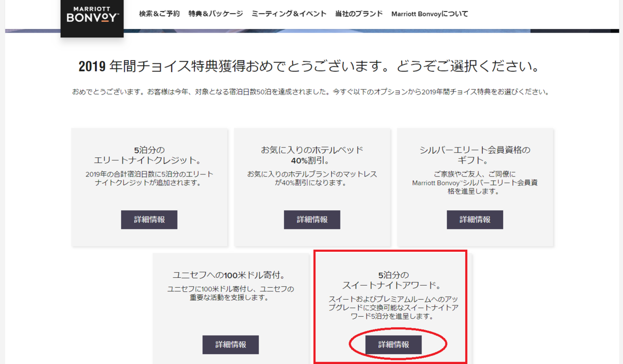Click 詳細情報 for ホテルベッド40%割引

point(312,220)
